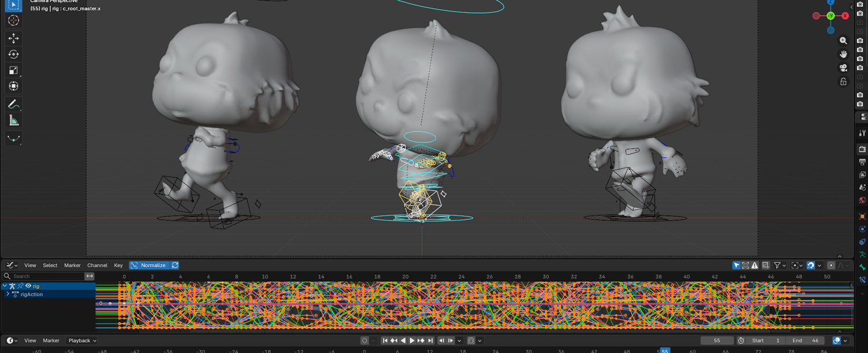Toggle only show selected arrow filter
The width and height of the screenshot is (868, 353).
point(736,266)
